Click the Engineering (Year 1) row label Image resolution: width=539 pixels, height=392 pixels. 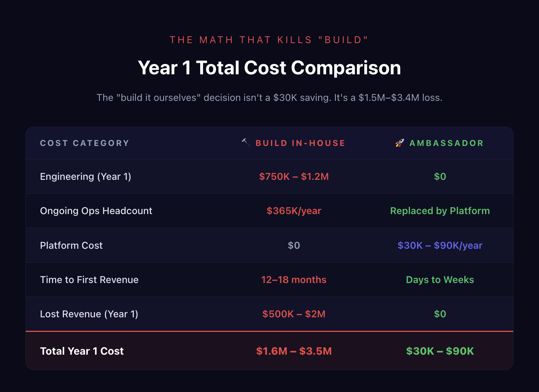click(x=85, y=177)
